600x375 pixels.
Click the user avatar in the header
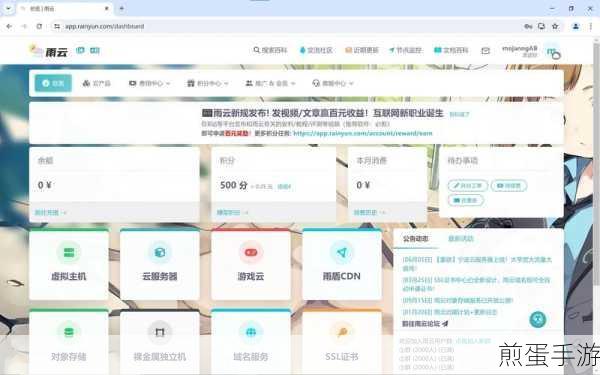coord(553,52)
